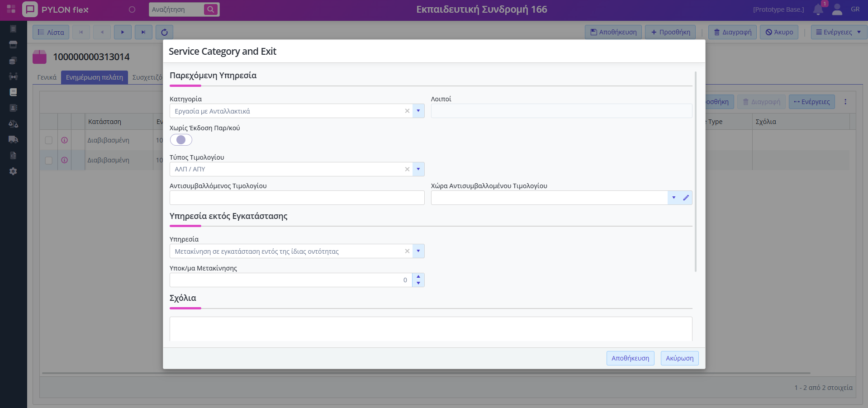Open the Τύπος Τιμολογίου dropdown
The width and height of the screenshot is (868, 408).
(x=418, y=169)
